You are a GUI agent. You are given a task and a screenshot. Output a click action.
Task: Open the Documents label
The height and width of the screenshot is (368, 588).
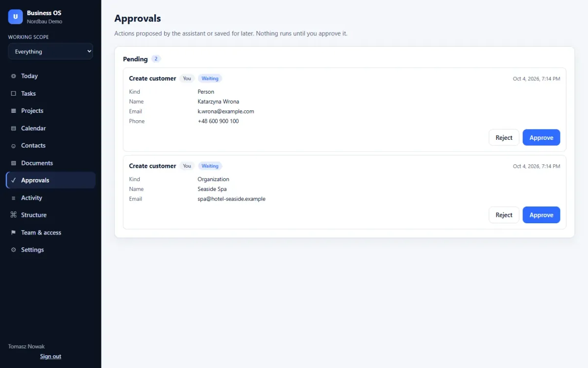coord(37,163)
